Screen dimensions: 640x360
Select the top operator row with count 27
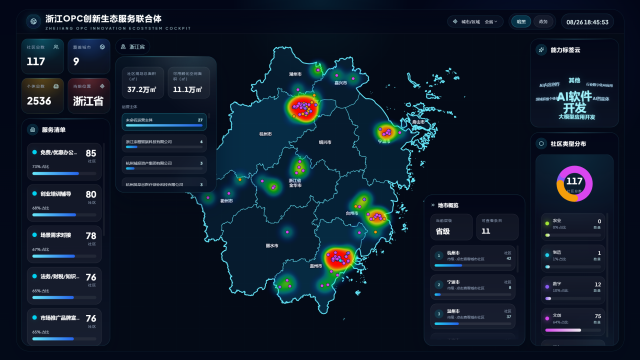(164, 122)
